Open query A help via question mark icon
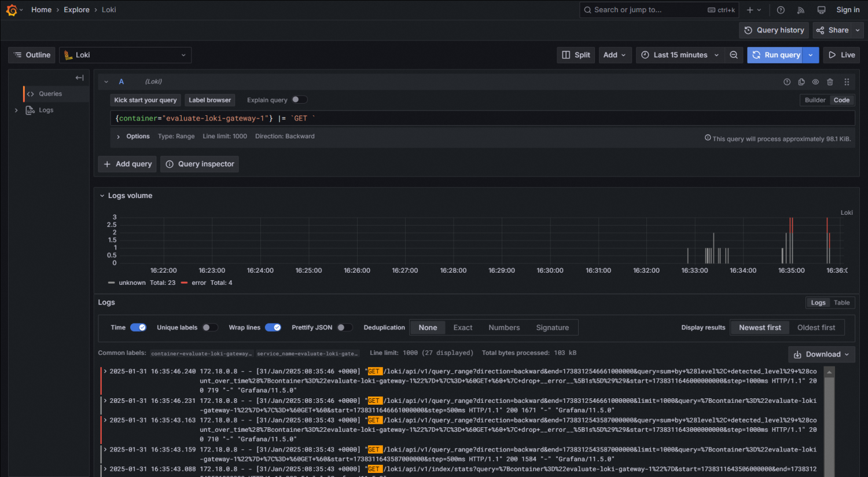 coord(786,82)
